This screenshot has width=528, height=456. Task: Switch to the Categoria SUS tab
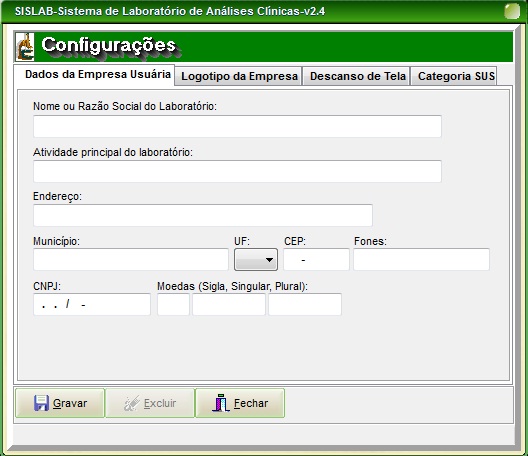(454, 76)
